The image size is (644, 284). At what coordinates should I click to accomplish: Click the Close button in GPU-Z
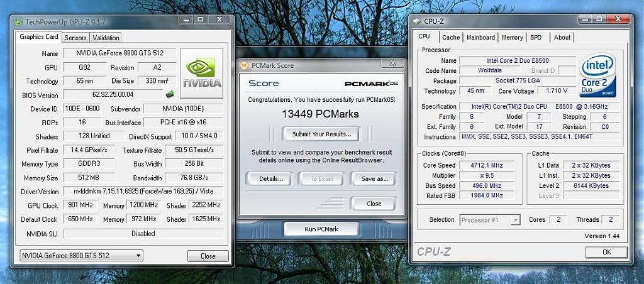(x=208, y=256)
